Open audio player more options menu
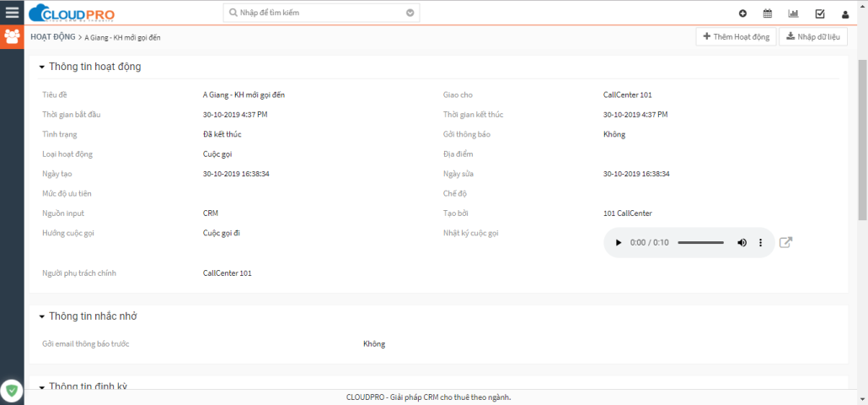868x405 pixels. click(760, 243)
